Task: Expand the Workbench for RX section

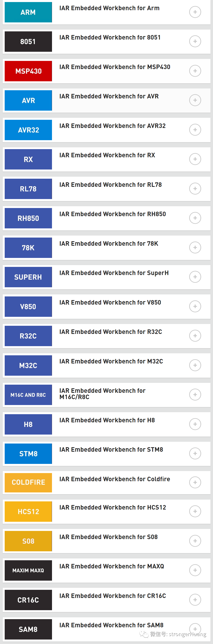Action: point(195,159)
